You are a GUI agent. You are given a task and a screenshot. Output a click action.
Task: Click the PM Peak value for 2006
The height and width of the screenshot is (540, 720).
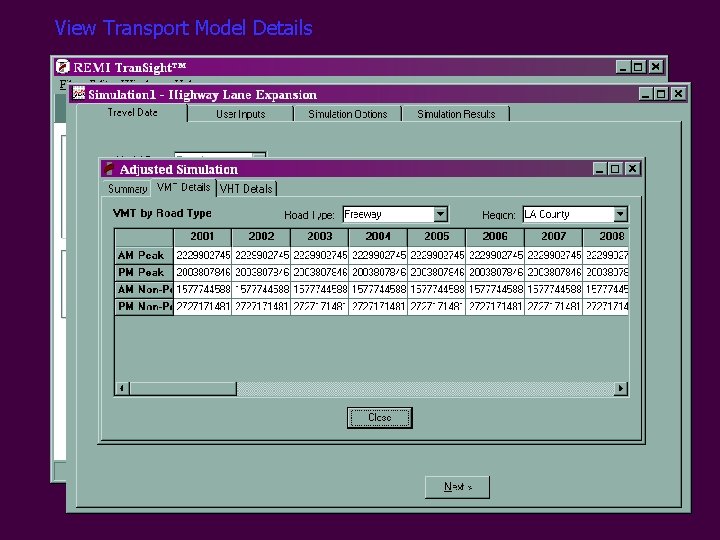click(x=495, y=272)
